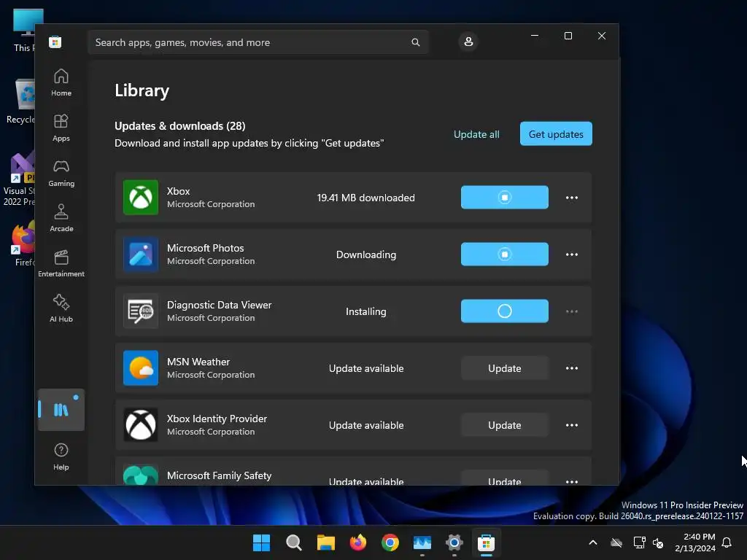Select the Microsoft Photos title text

205,248
